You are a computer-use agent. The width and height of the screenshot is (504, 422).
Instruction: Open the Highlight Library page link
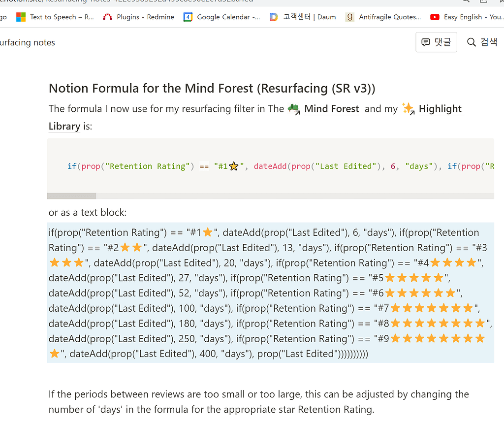(440, 109)
